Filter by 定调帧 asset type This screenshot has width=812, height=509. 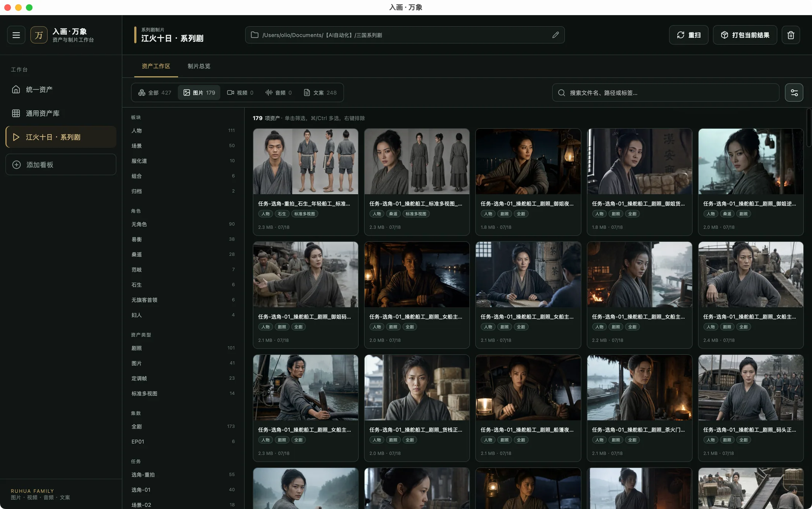coord(183,378)
